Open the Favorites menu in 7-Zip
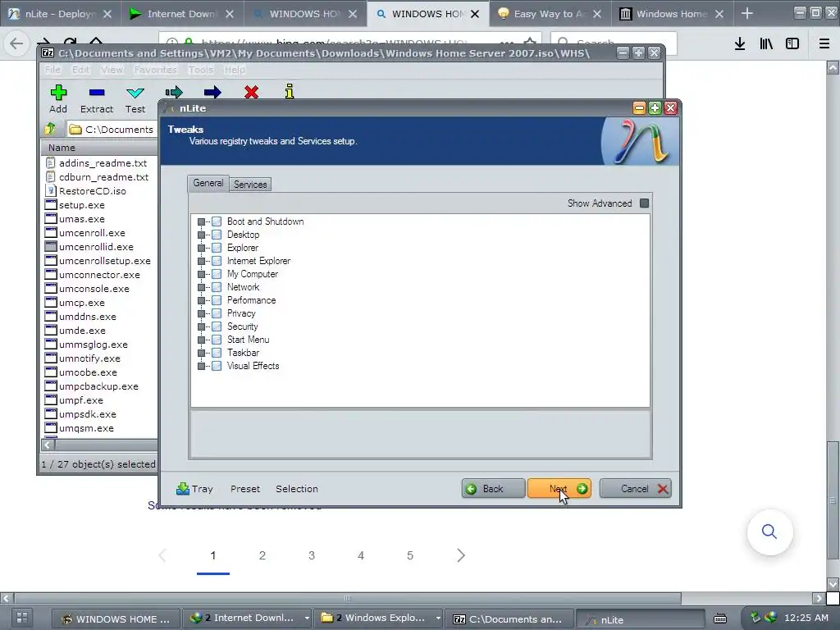The height and width of the screenshot is (630, 840). [155, 70]
